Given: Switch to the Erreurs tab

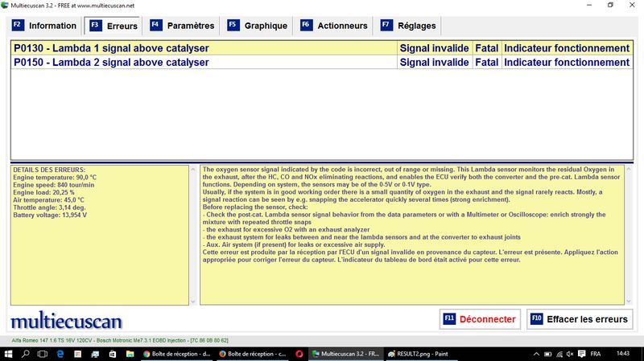Looking at the screenshot, I should point(114,26).
